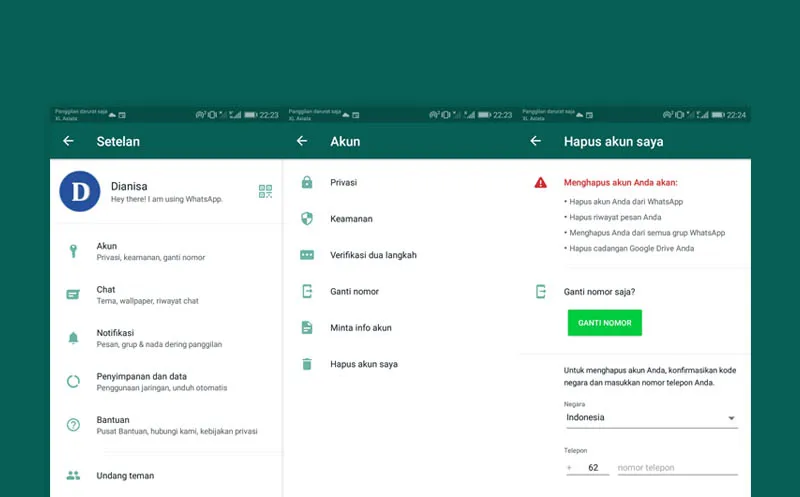Tap the lock icon for Privasi

coord(307,183)
